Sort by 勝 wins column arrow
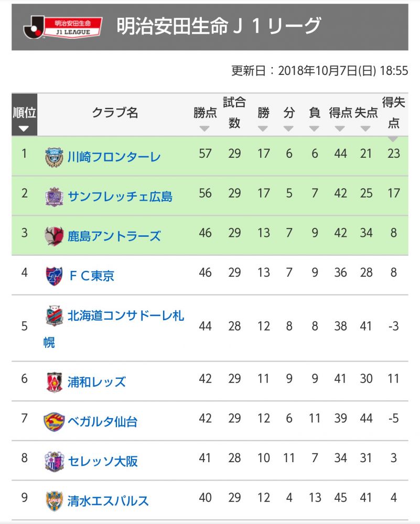Image resolution: width=420 pixels, height=524 pixels. (263, 128)
